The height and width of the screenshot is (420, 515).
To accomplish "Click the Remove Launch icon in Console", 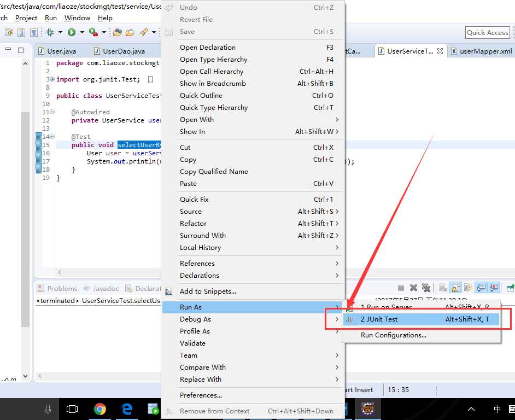I will tap(414, 288).
